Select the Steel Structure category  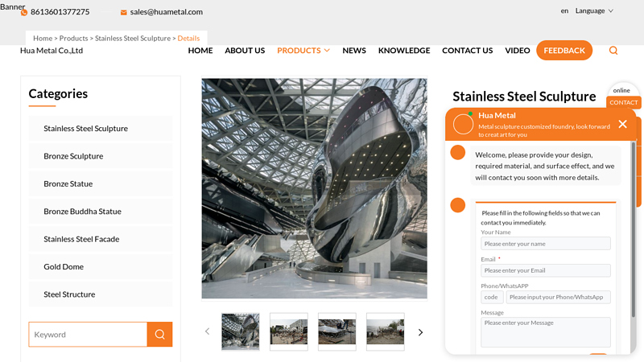(x=101, y=294)
